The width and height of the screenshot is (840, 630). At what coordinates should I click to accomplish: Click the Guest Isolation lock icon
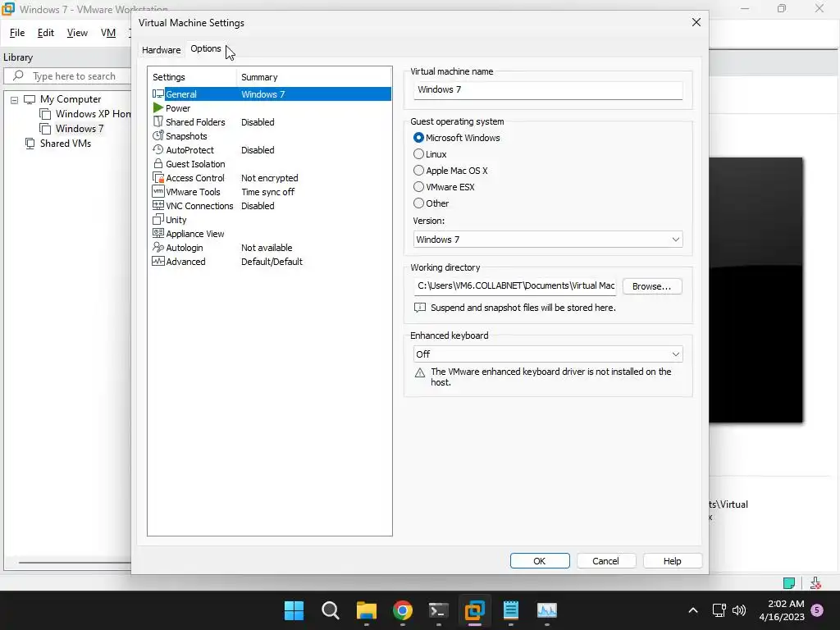pyautogui.click(x=158, y=163)
